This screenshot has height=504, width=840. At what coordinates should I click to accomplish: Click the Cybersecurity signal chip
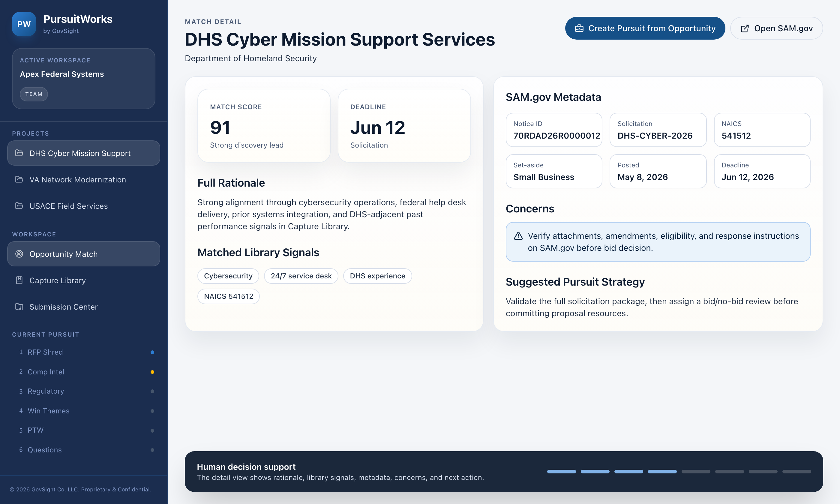[x=228, y=276]
